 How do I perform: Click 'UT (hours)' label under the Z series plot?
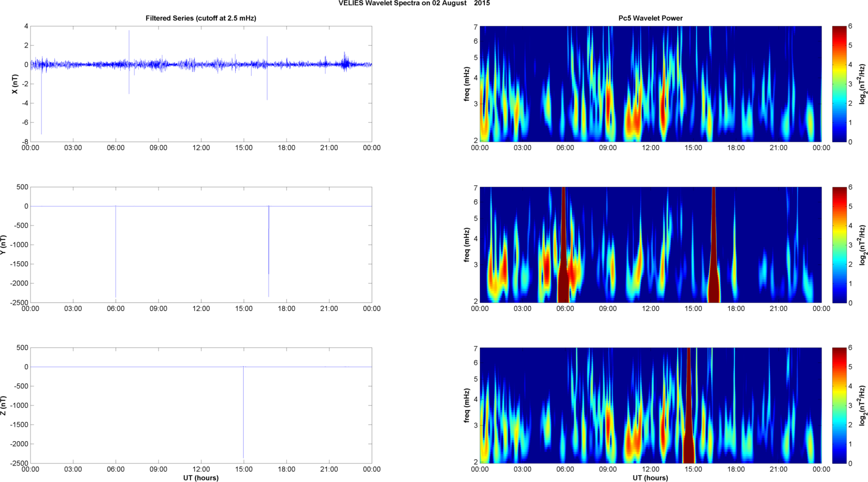pyautogui.click(x=201, y=478)
